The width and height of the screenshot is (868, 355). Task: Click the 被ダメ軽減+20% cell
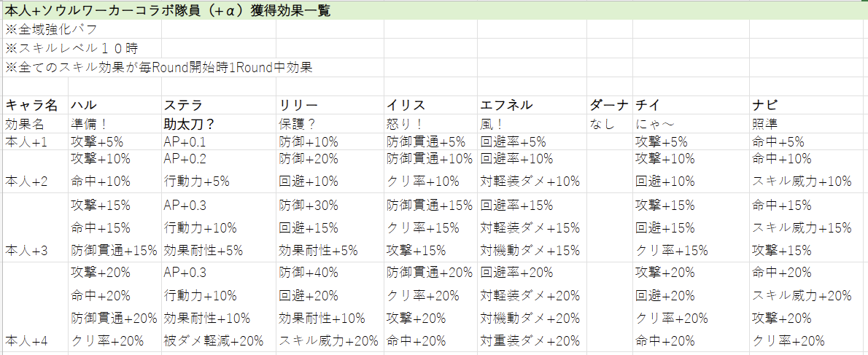coord(214,340)
